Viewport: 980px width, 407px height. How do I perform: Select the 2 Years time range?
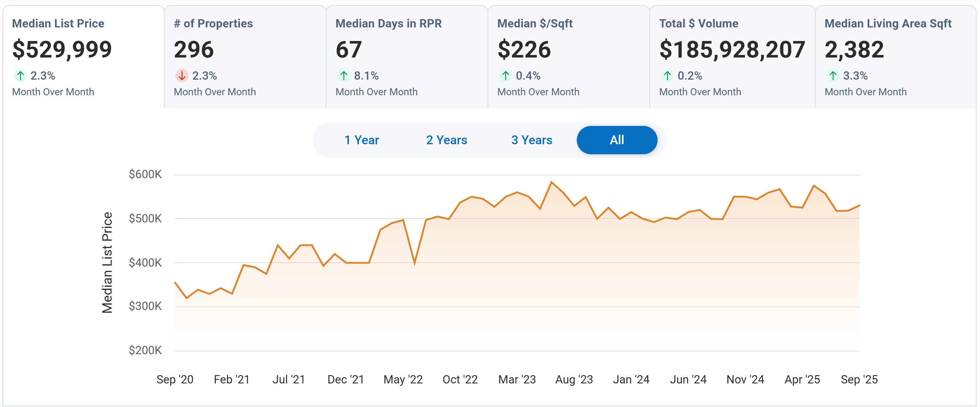pos(446,140)
